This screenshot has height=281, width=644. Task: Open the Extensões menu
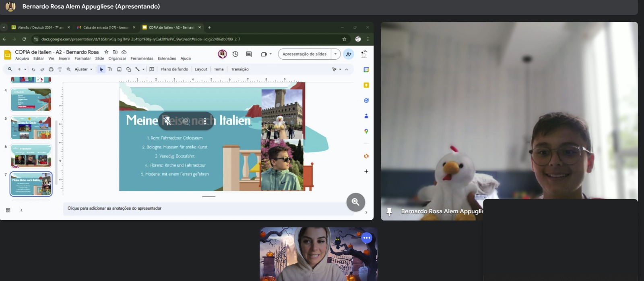[x=167, y=58]
